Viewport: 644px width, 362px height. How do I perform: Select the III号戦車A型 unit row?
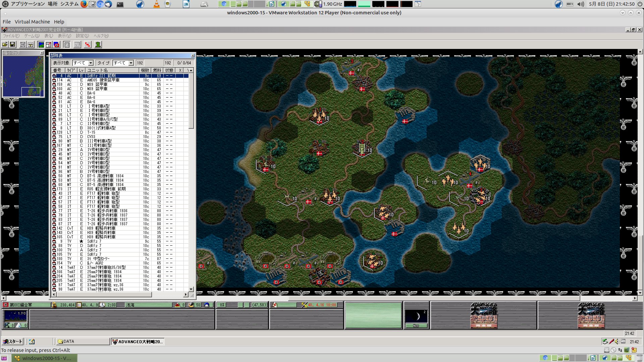point(120,141)
